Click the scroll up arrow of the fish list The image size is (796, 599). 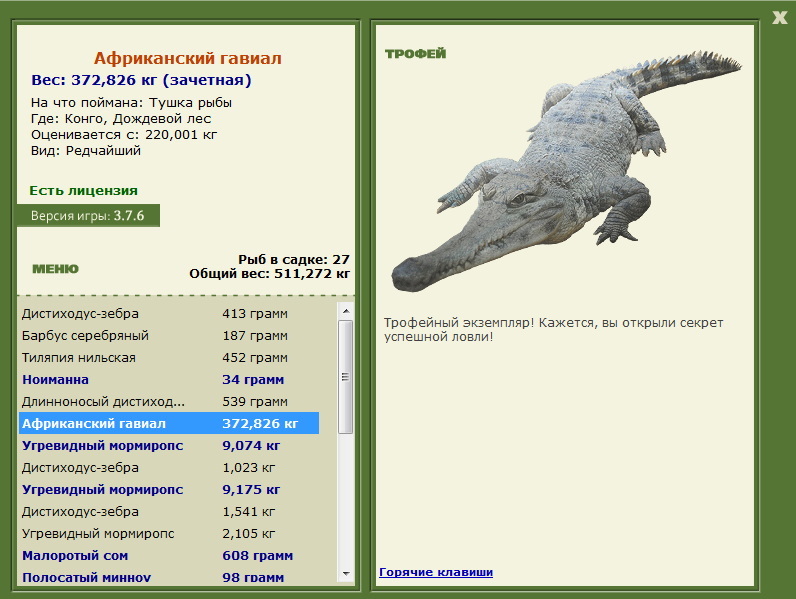coord(346,311)
